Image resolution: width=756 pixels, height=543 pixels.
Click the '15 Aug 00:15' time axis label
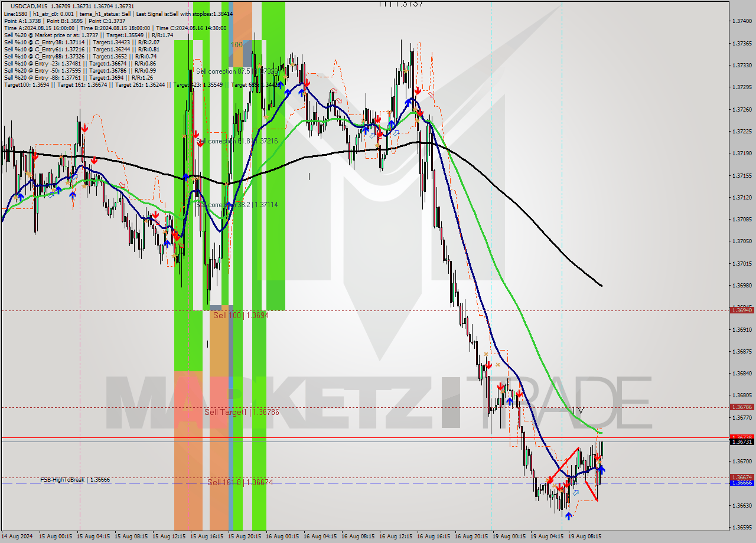pyautogui.click(x=56, y=537)
